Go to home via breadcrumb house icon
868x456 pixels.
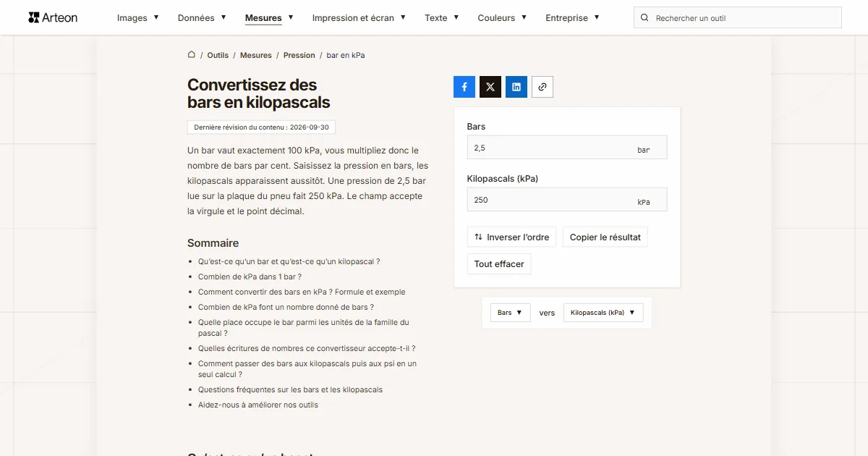[192, 55]
